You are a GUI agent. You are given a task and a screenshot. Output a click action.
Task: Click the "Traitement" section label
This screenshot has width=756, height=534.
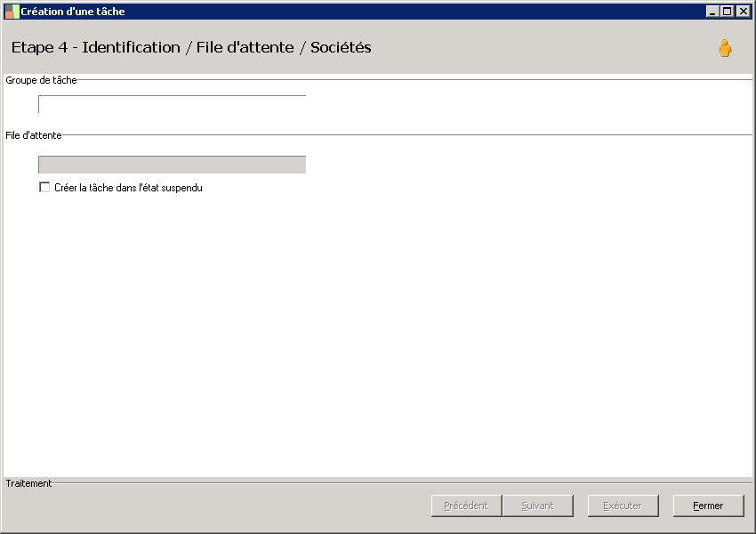click(28, 483)
